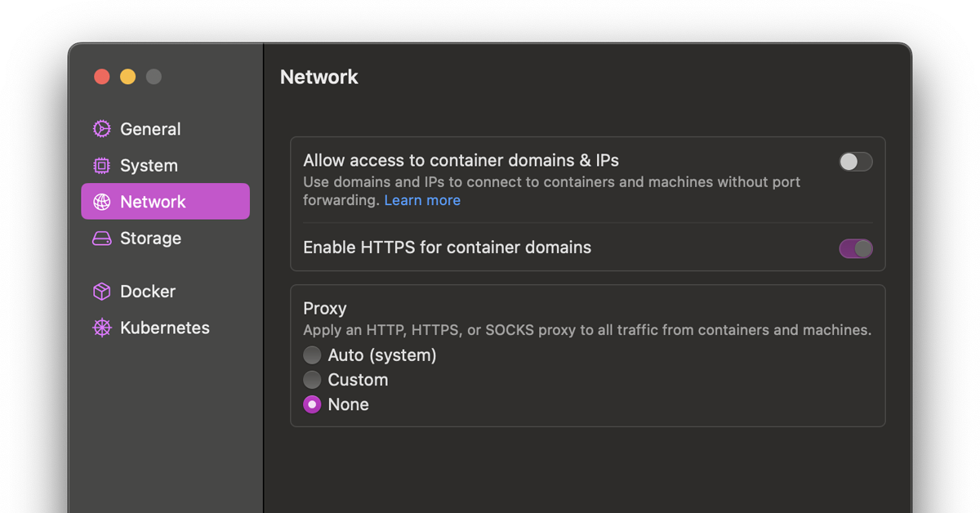Click the Storage drive icon
This screenshot has width=980, height=513.
coord(102,239)
